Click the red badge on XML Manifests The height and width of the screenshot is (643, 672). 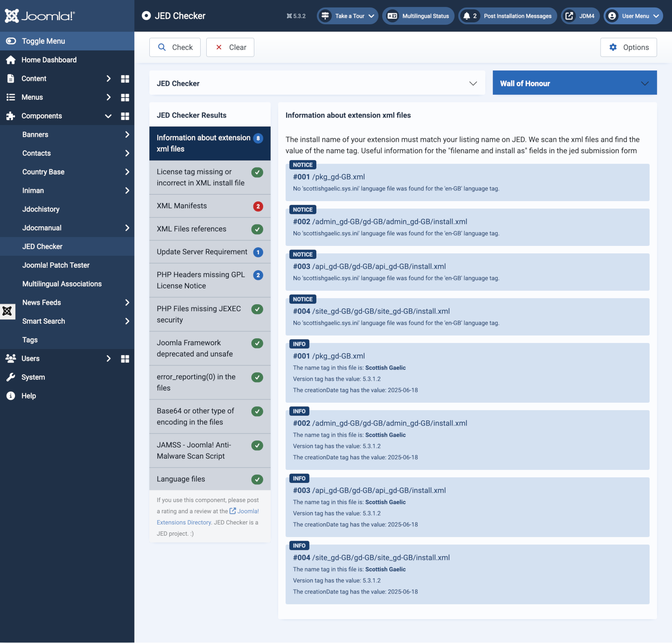pos(258,206)
